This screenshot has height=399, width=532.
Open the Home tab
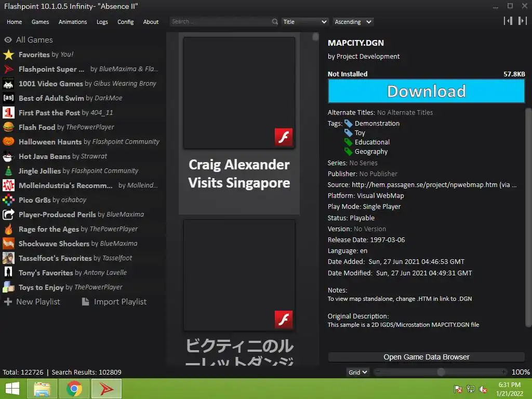tap(14, 22)
